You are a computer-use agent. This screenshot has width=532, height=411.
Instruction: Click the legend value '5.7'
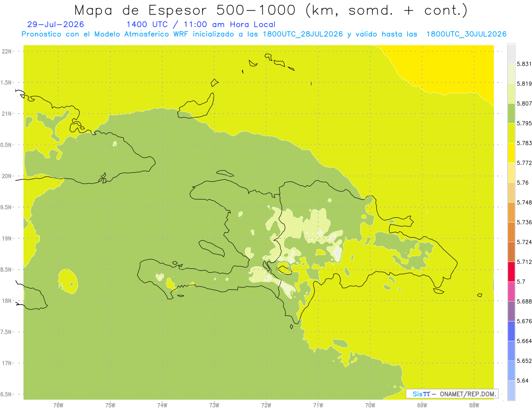(x=520, y=282)
